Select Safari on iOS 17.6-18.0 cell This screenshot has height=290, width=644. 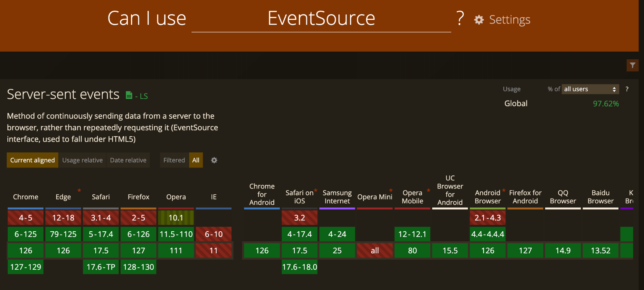(x=299, y=267)
